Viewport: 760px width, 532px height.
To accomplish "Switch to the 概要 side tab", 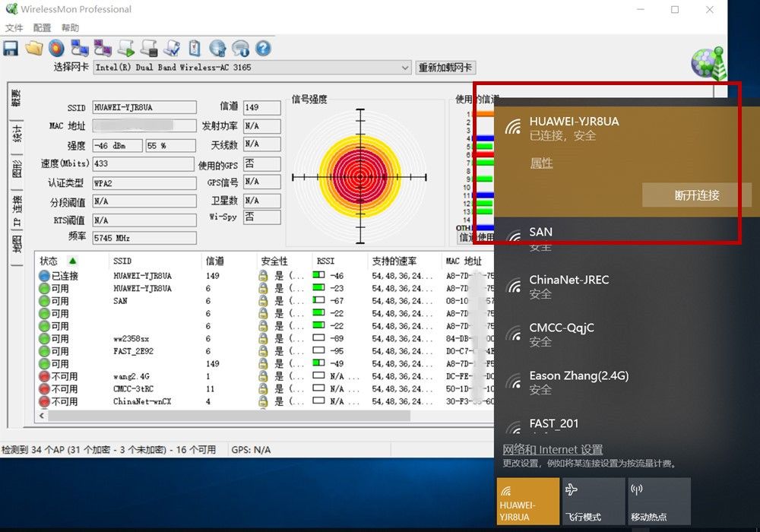I will point(16,98).
